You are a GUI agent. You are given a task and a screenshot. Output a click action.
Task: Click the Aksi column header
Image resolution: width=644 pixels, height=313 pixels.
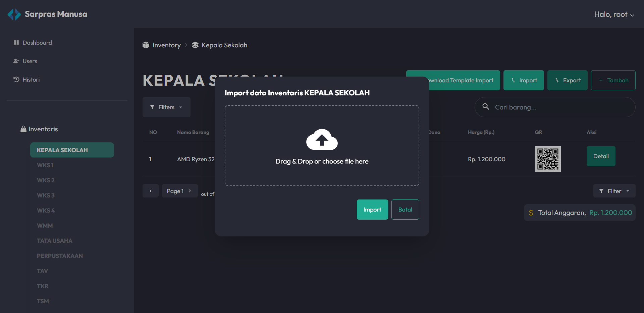591,132
